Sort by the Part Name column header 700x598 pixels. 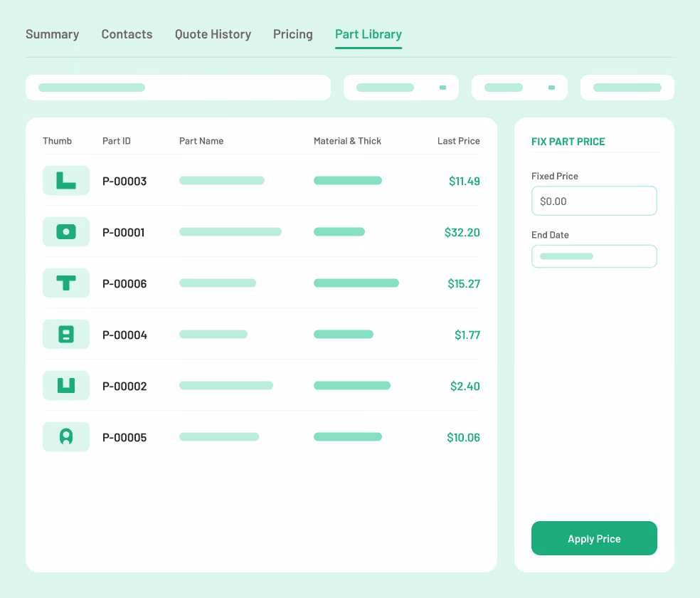pyautogui.click(x=201, y=141)
